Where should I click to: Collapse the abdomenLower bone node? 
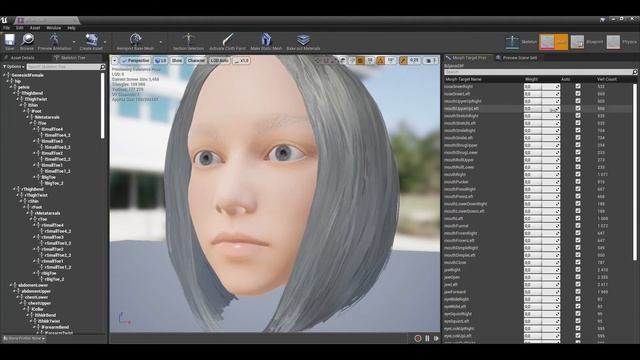point(11,285)
